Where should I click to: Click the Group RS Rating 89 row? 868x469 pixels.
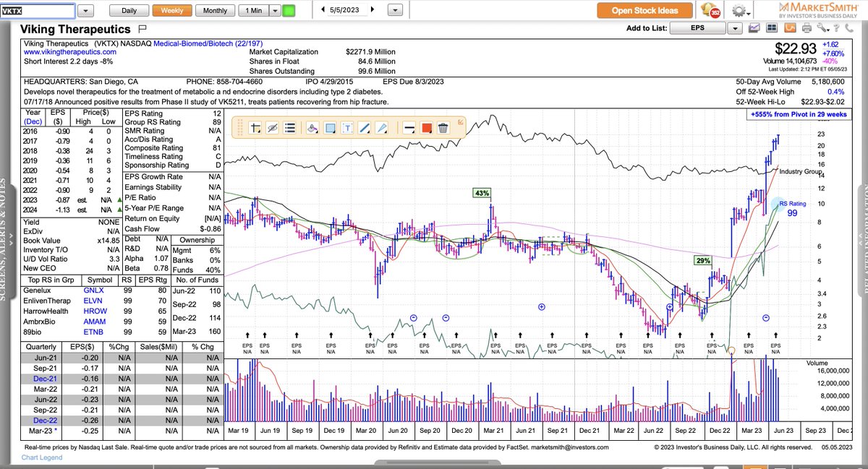tap(174, 123)
